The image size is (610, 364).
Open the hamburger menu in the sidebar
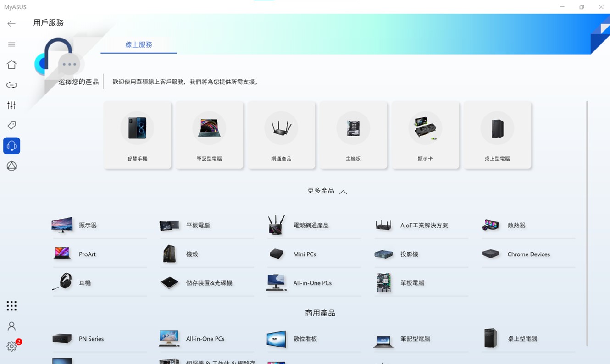pyautogui.click(x=11, y=44)
